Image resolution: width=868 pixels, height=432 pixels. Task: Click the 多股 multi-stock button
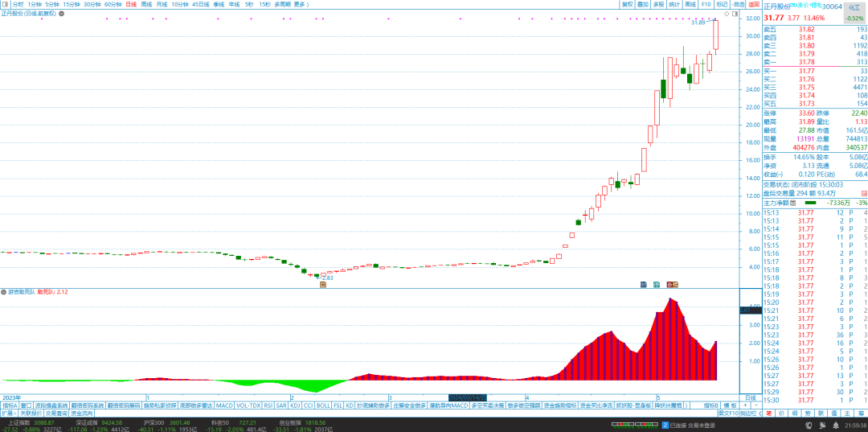(658, 4)
